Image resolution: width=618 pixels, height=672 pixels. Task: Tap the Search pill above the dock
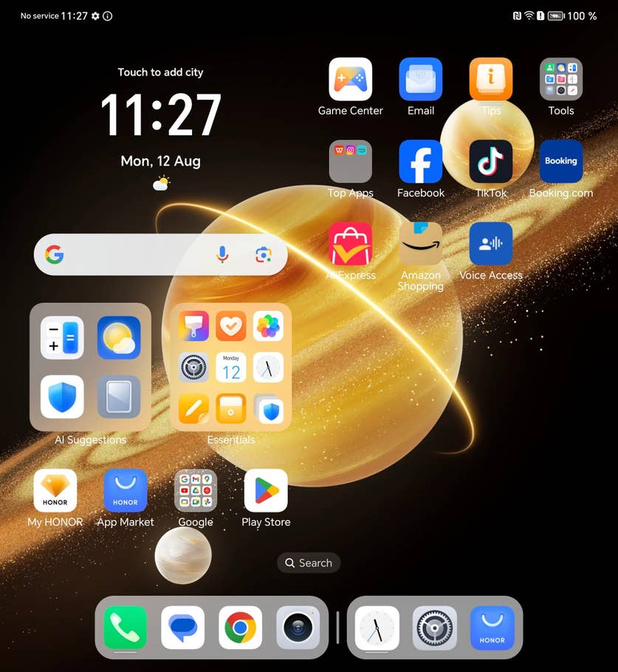309,563
